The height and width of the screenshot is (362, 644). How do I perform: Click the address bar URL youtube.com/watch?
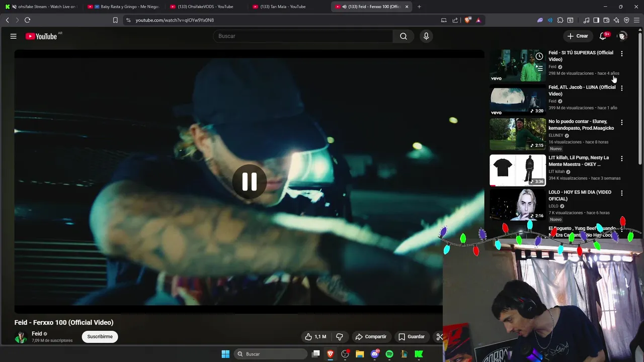(175, 20)
